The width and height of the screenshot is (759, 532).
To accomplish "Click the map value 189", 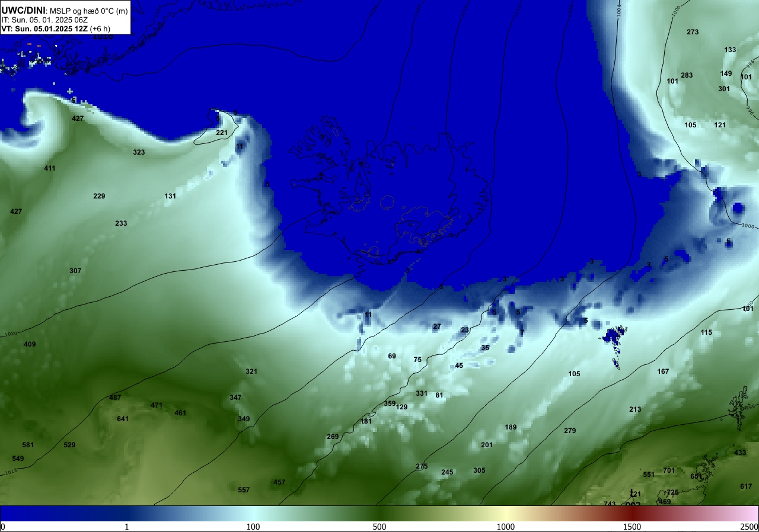I will [511, 427].
